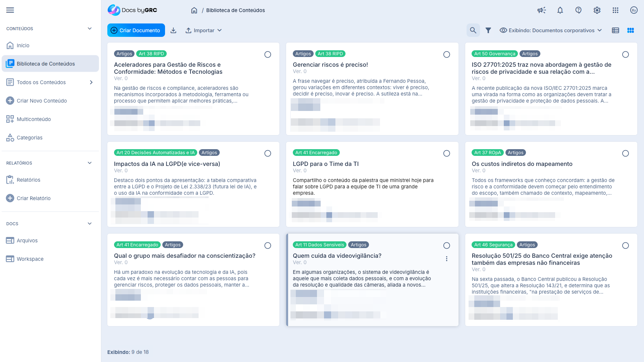This screenshot has height=362, width=644.
Task: Click the download icon beside Criar Documento
Action: click(x=173, y=31)
